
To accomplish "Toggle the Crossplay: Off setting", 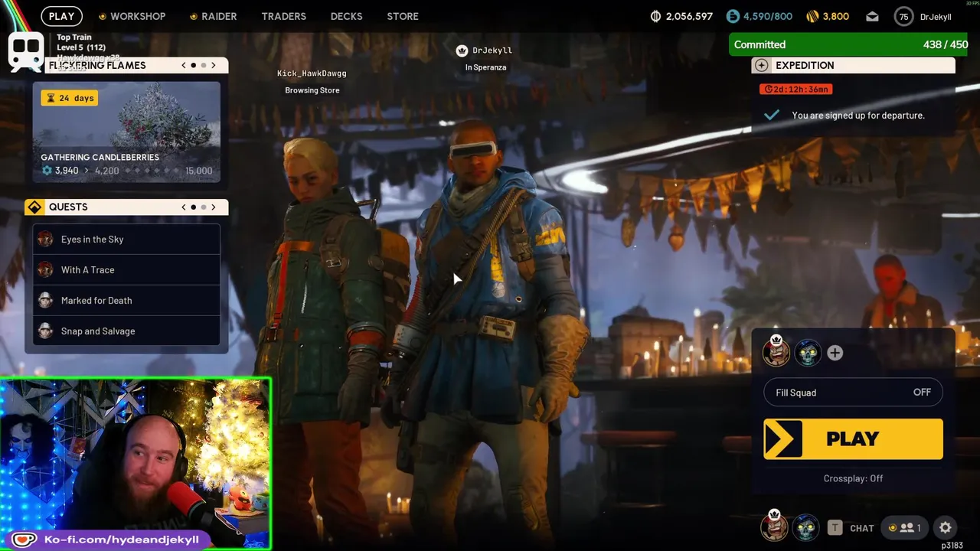I will 853,478.
